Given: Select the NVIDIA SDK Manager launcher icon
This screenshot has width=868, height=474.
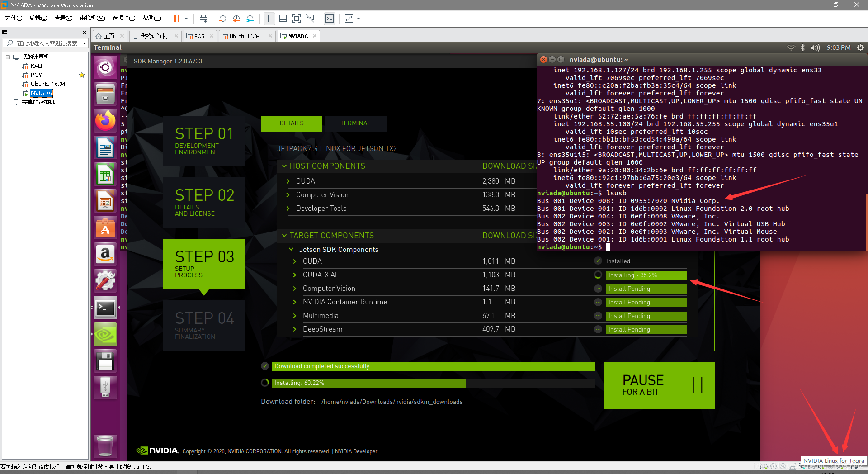Looking at the screenshot, I should (x=105, y=334).
